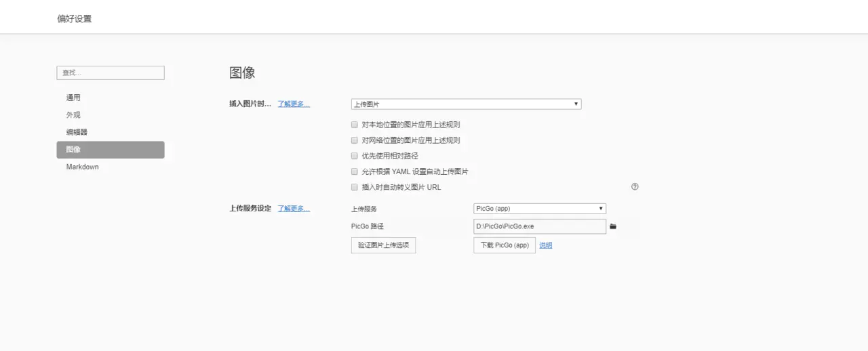
Task: Click the 下载 PicGo (app) button
Action: coord(505,245)
